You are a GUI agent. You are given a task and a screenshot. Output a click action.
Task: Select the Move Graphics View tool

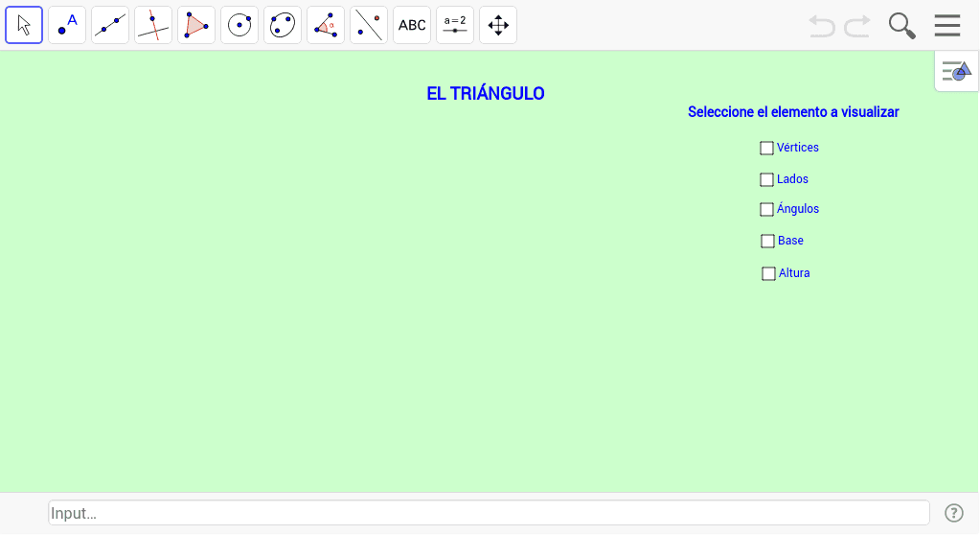tap(498, 25)
